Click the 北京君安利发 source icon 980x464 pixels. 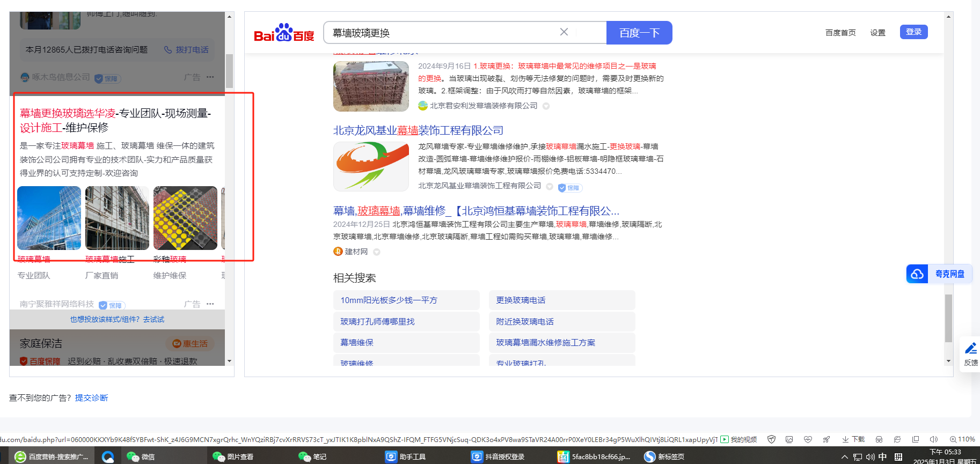coord(423,106)
